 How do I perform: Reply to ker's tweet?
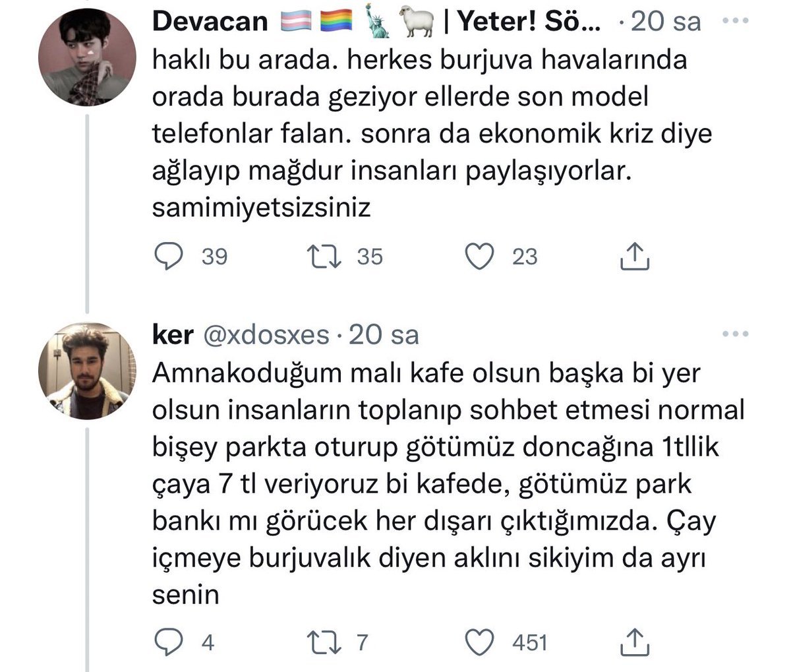(x=167, y=642)
